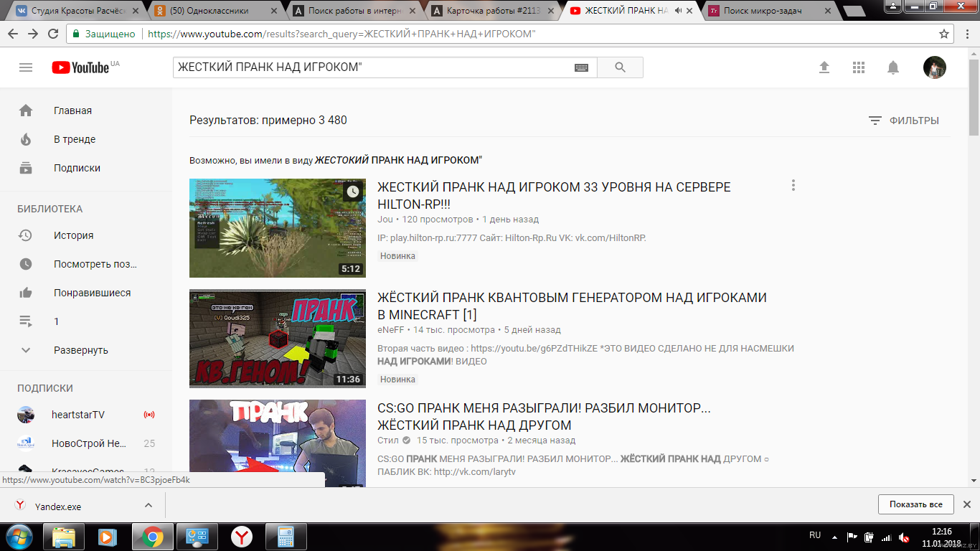Open the YouTube hamburger guide menu
The width and height of the screenshot is (980, 551).
(26, 67)
